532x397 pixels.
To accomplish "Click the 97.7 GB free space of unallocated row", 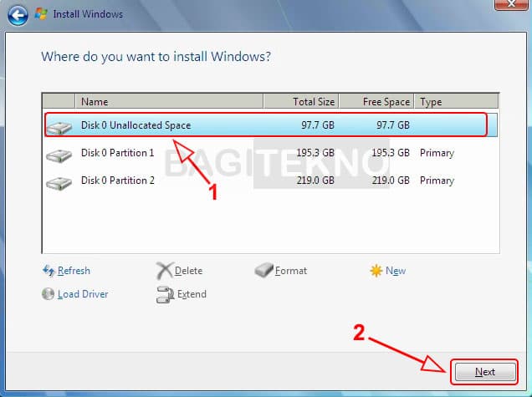I will [393, 125].
